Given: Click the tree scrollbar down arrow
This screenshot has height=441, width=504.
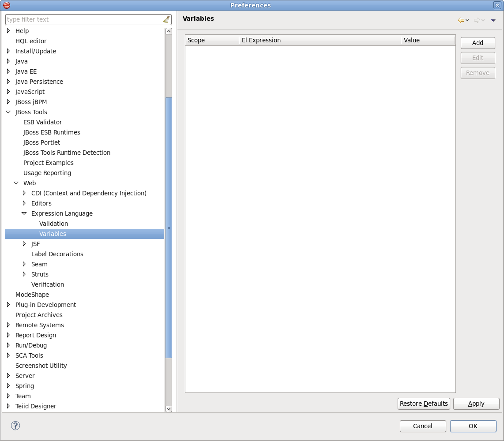Looking at the screenshot, I should [x=169, y=409].
